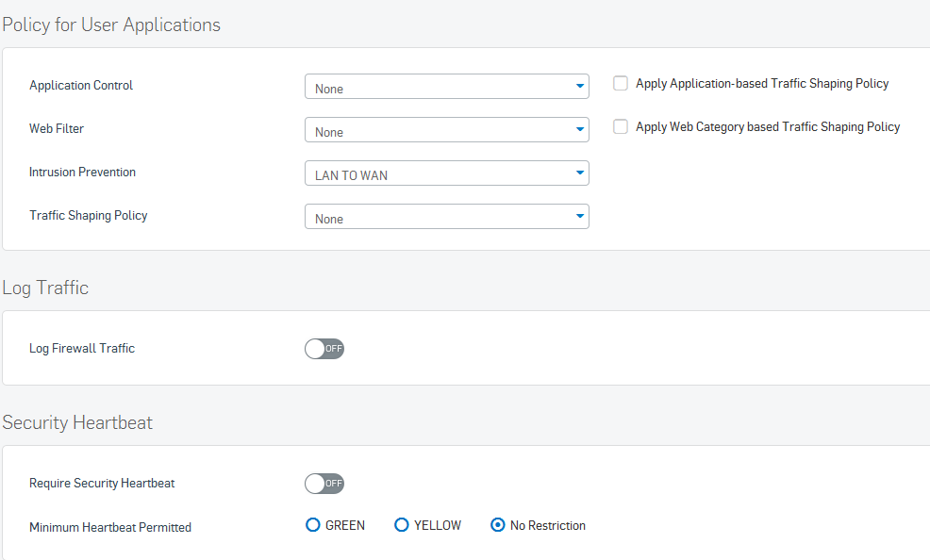Click the Traffic Shaping Policy dropdown arrow

(579, 216)
